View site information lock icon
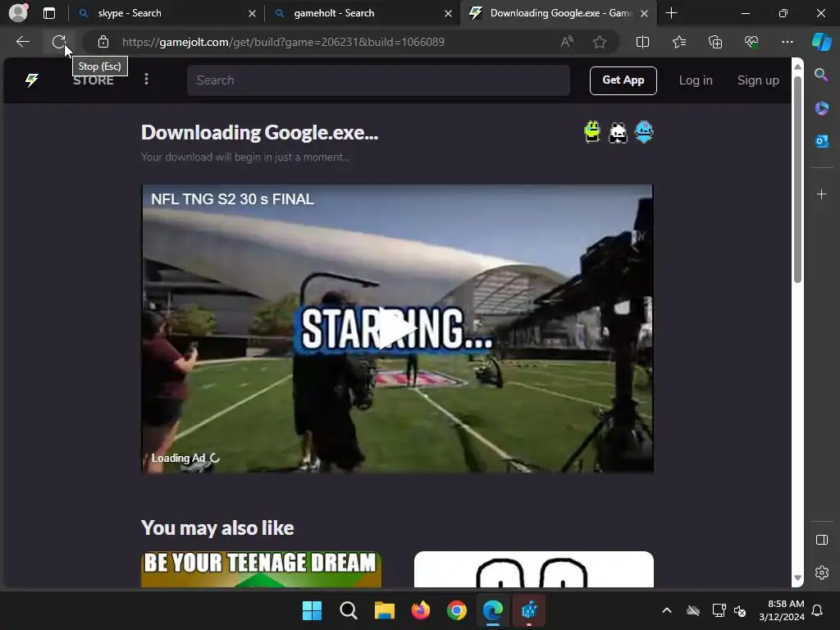The image size is (840, 630). coord(103,42)
